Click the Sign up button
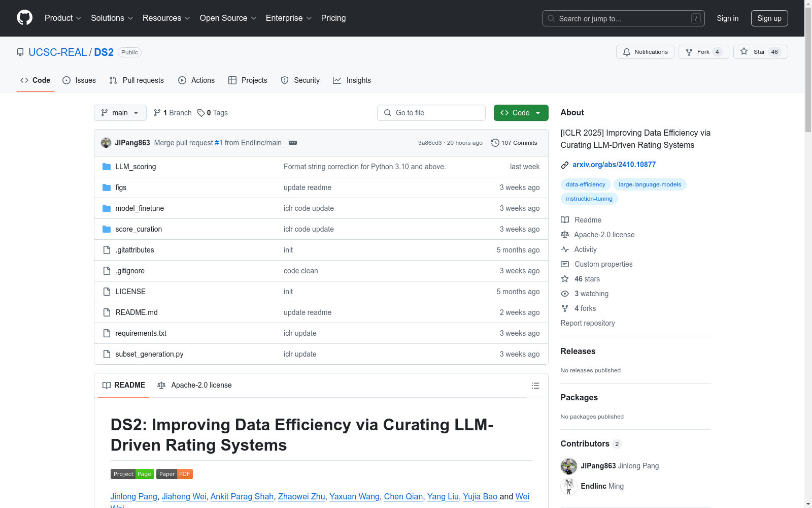 pos(769,18)
